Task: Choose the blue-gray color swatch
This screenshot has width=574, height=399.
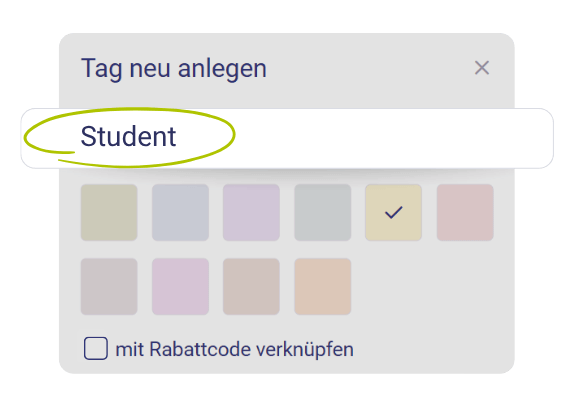Action: (180, 212)
